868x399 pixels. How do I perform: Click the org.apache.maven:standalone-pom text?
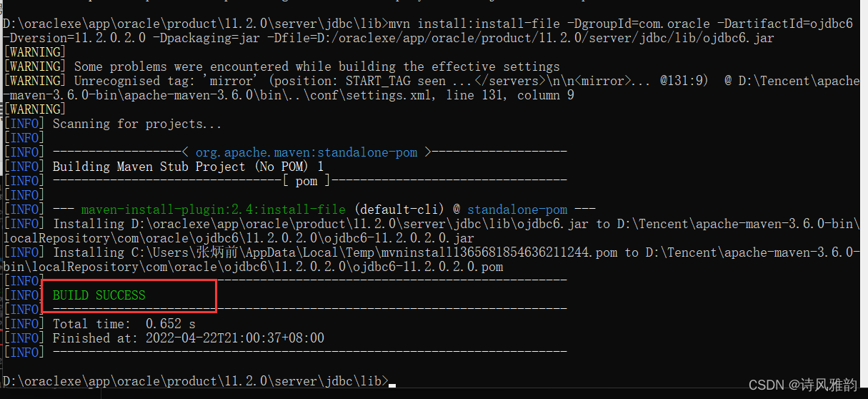pyautogui.click(x=306, y=152)
